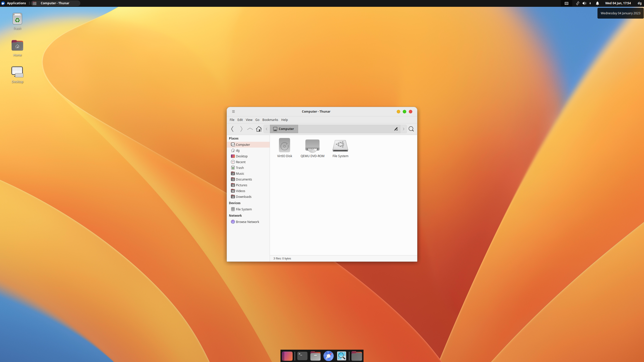Click the edit path pencil icon
This screenshot has width=644, height=362.
pyautogui.click(x=395, y=129)
